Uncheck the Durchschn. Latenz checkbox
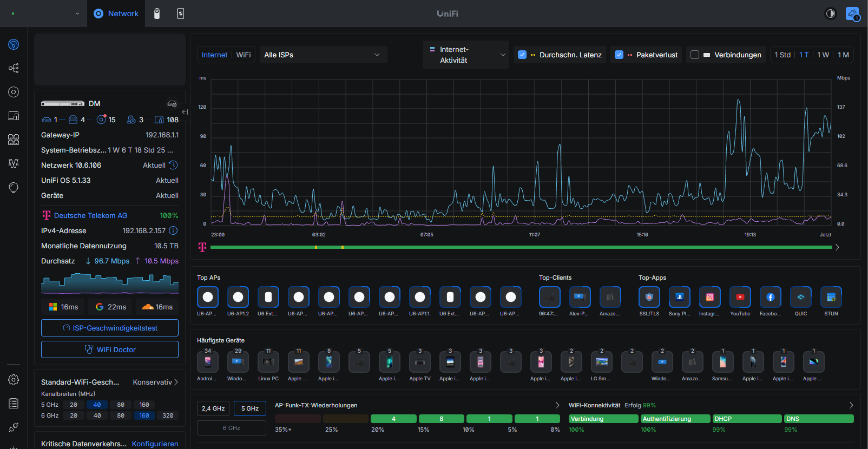Screen dimensions: 868x449 (x=522, y=55)
